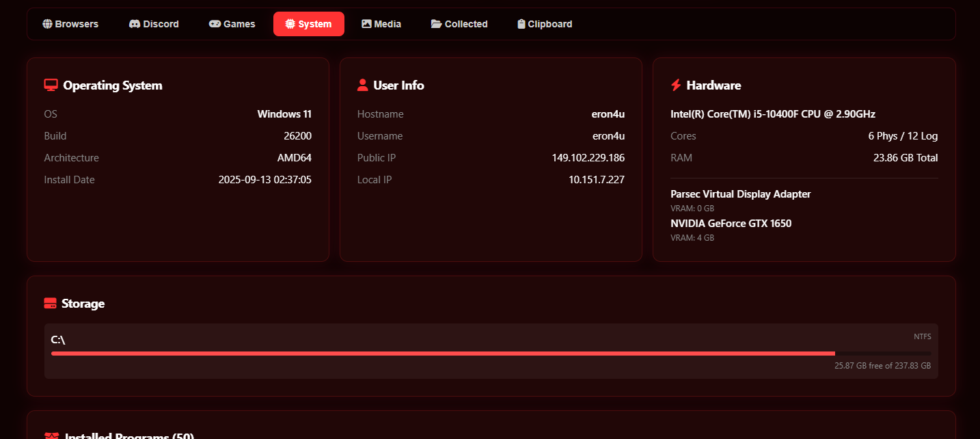Open the Collected tab

point(459,24)
